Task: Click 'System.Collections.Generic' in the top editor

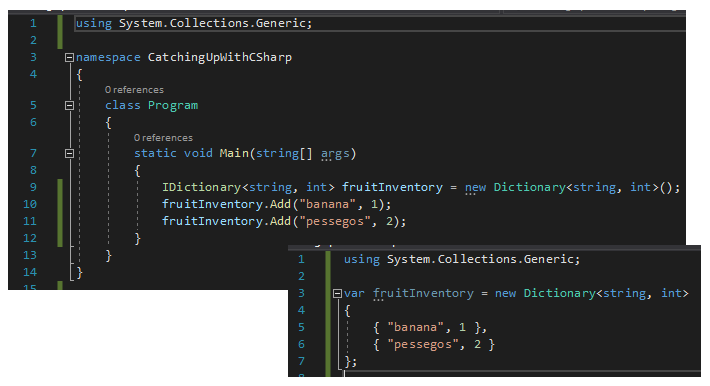Action: 212,23
